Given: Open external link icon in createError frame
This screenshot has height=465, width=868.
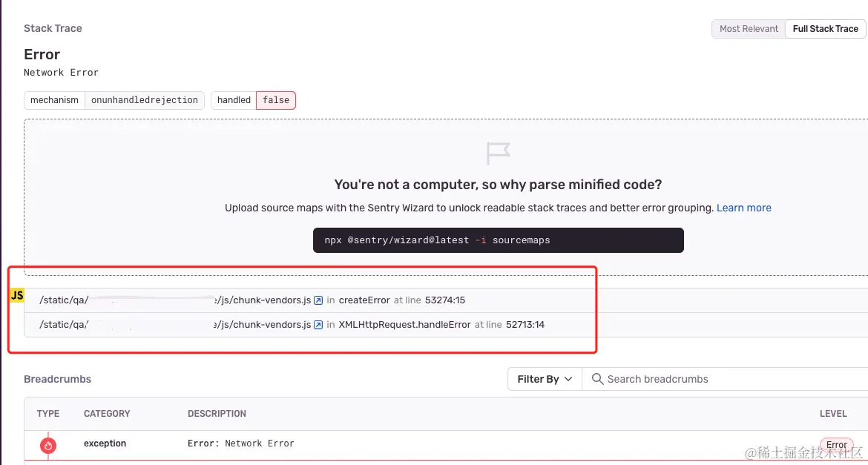Looking at the screenshot, I should point(318,300).
